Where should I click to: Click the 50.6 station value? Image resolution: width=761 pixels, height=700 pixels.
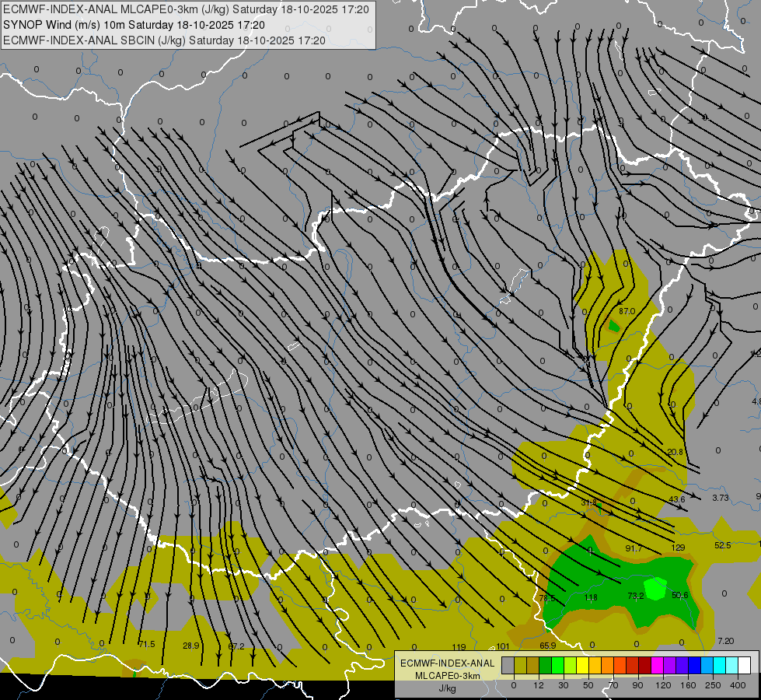click(x=680, y=595)
